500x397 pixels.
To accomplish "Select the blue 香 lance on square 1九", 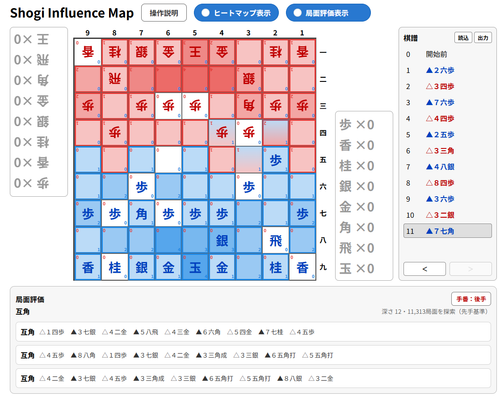I will click(302, 267).
